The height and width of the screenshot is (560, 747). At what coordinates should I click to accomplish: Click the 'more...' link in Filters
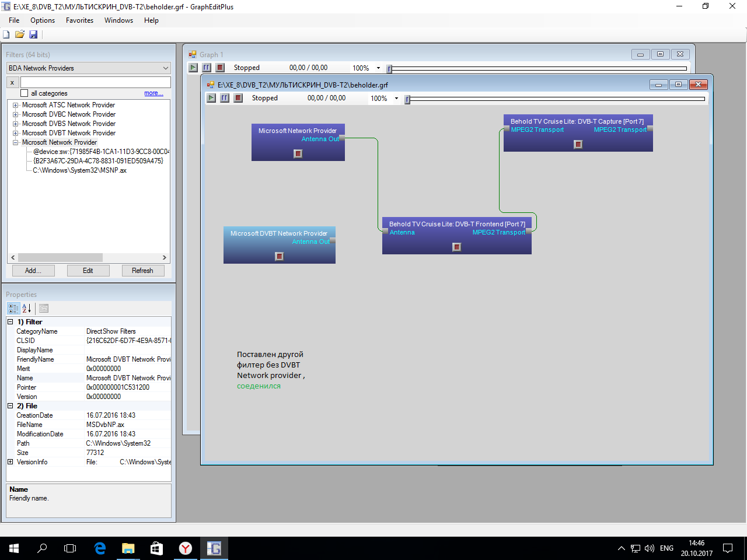click(x=153, y=93)
